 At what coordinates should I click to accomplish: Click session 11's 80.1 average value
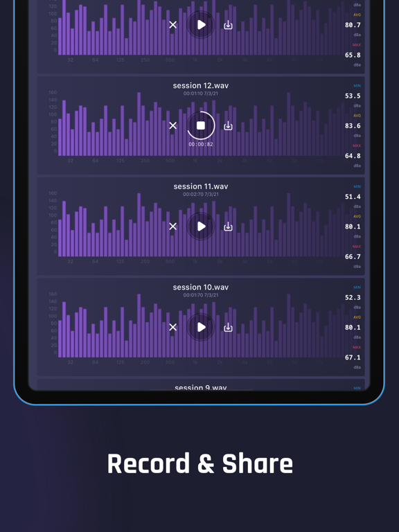[353, 227]
